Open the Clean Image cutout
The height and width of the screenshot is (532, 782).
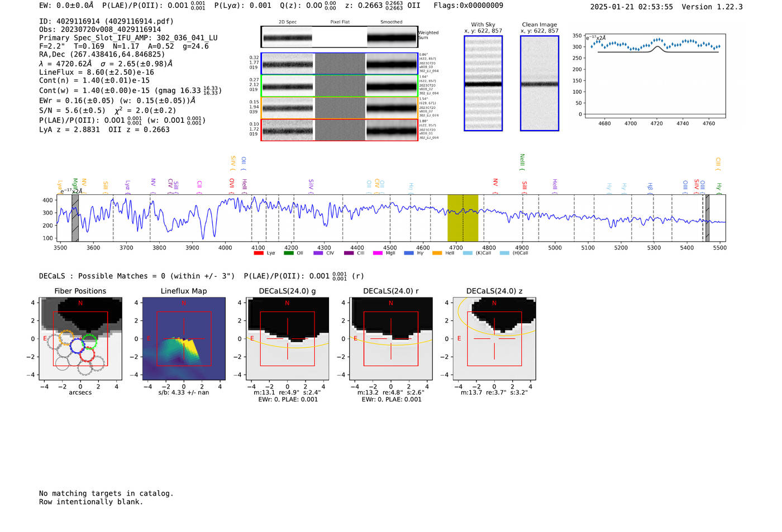tap(540, 83)
